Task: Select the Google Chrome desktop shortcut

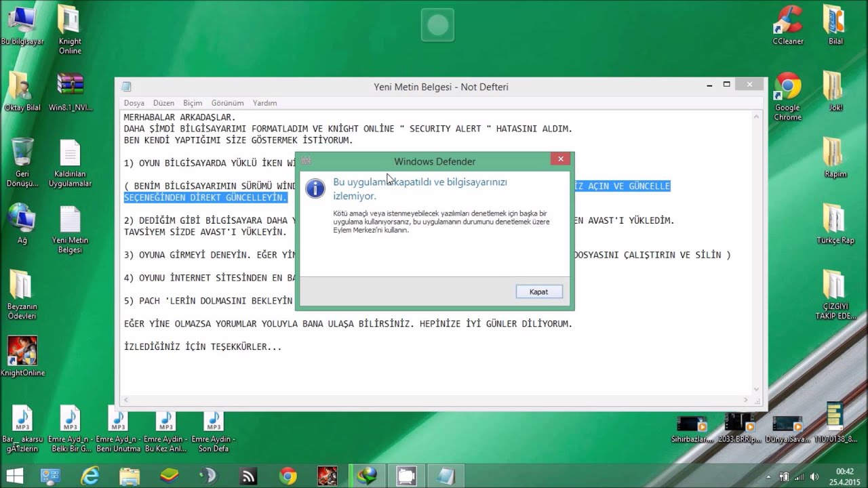Action: 787,96
